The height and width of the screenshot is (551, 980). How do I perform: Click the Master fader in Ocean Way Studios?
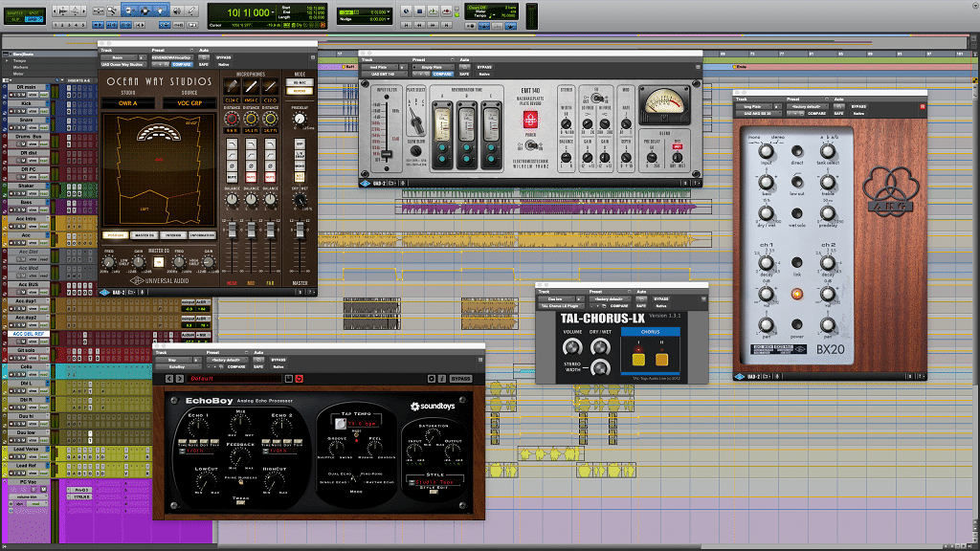pos(300,231)
